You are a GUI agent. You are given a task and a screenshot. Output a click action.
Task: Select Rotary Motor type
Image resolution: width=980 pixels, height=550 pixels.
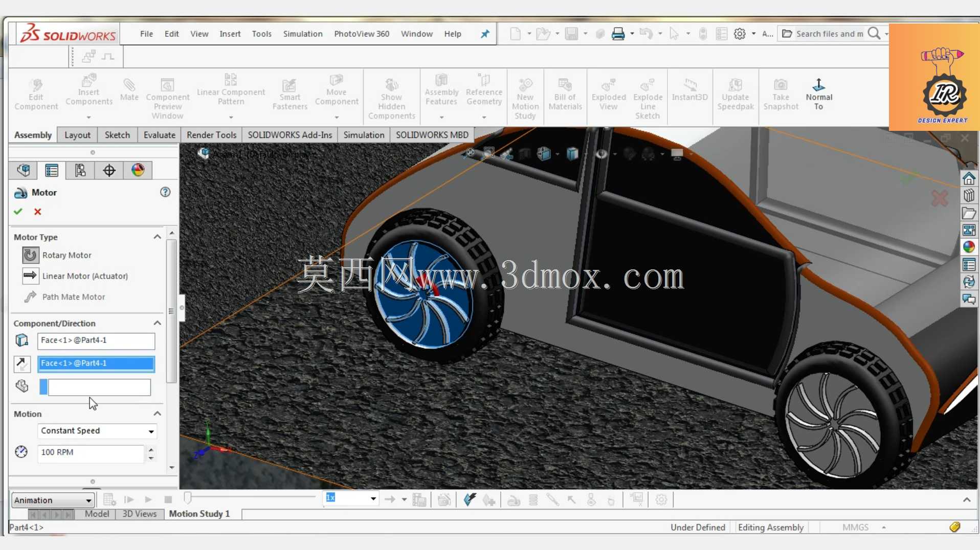click(x=57, y=255)
